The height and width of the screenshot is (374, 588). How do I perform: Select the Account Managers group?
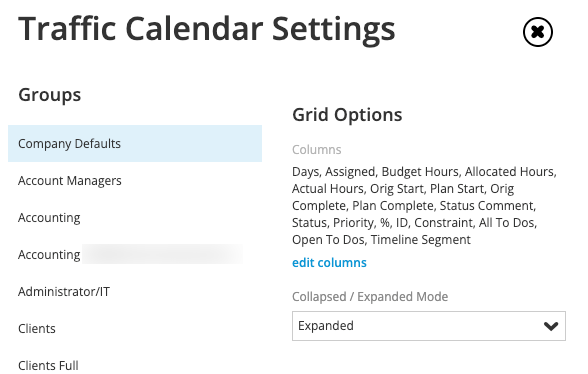click(135, 181)
